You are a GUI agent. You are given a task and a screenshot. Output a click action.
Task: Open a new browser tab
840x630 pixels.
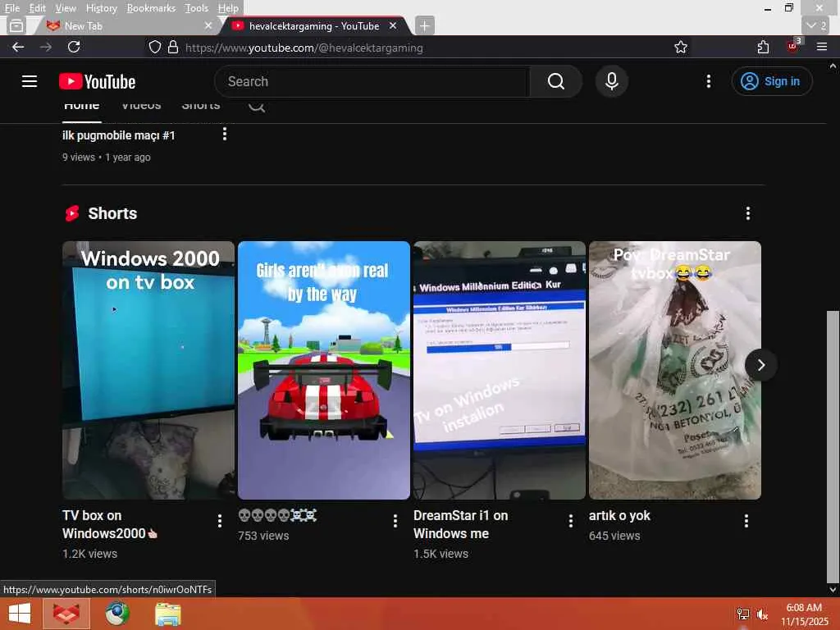[424, 25]
